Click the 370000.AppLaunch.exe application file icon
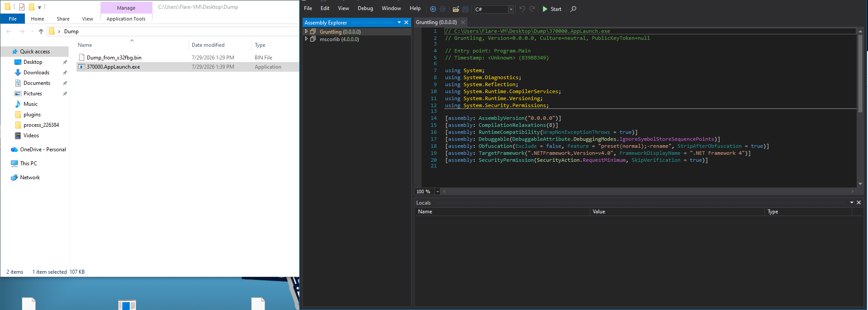Screen dimensions: 868x310 82,67
